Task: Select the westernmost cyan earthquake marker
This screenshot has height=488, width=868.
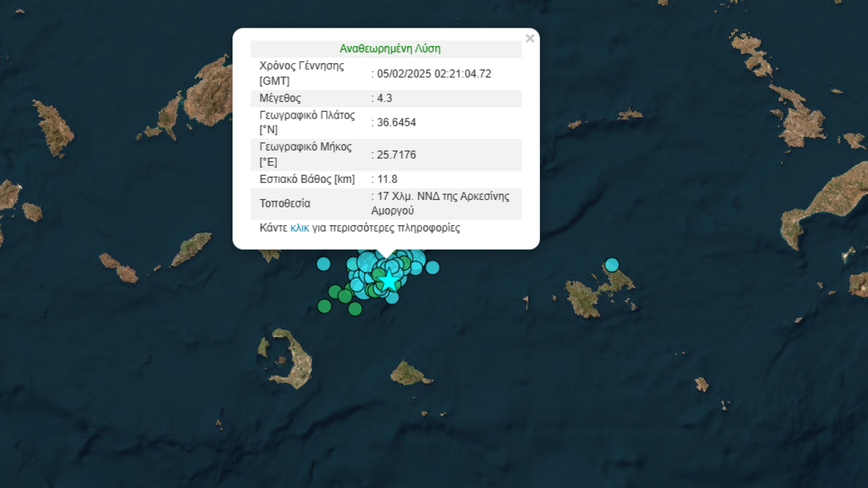Action: pos(323,264)
